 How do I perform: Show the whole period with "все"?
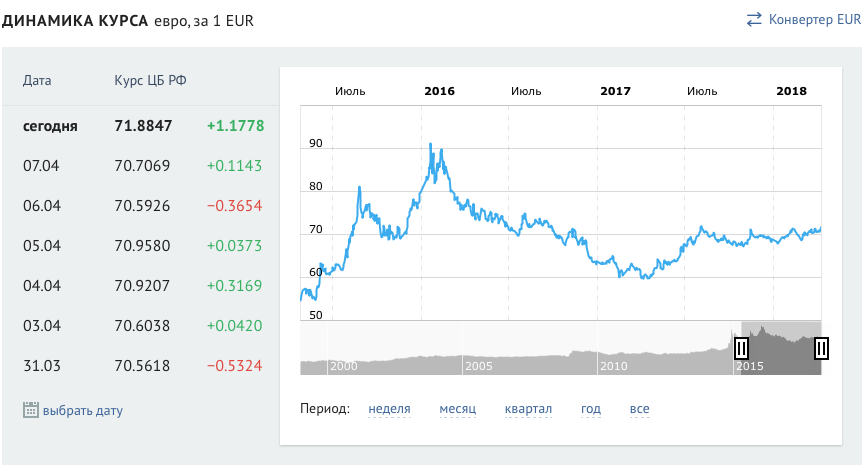pyautogui.click(x=639, y=409)
